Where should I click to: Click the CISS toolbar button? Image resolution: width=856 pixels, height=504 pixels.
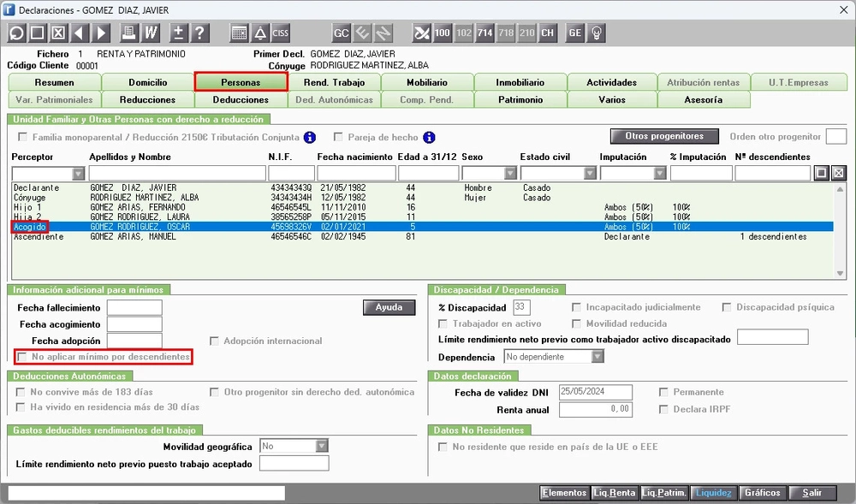281,33
